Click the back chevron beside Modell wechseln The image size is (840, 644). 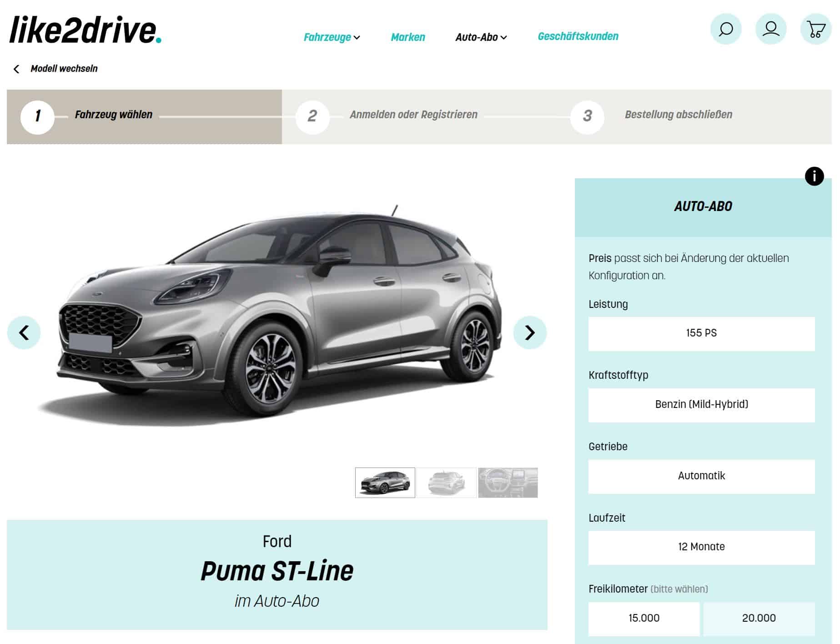[x=16, y=69]
